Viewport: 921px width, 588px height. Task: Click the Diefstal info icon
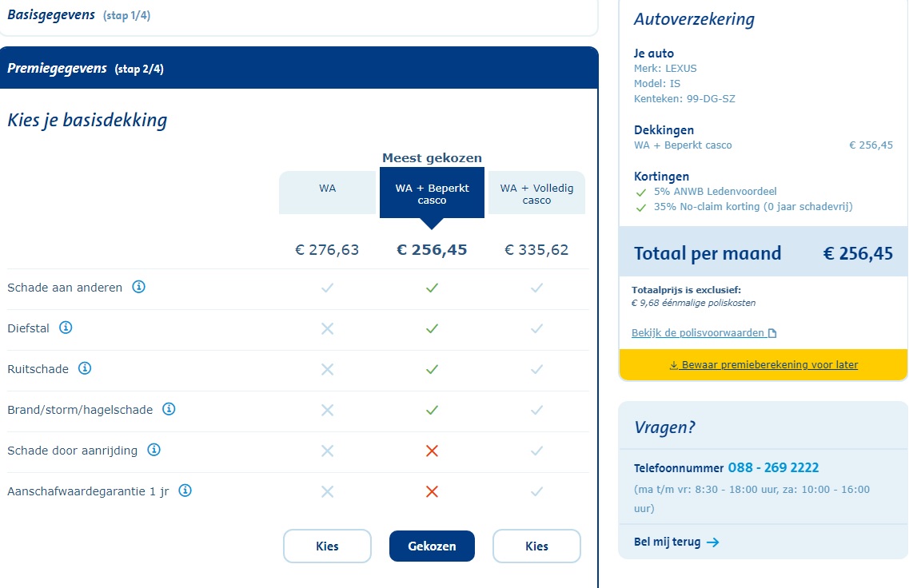66,328
